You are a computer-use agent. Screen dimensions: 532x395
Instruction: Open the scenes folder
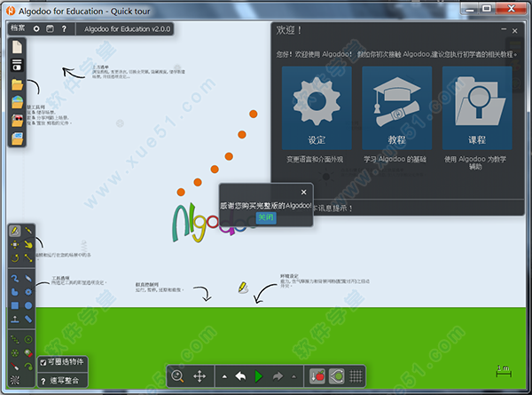point(17,84)
